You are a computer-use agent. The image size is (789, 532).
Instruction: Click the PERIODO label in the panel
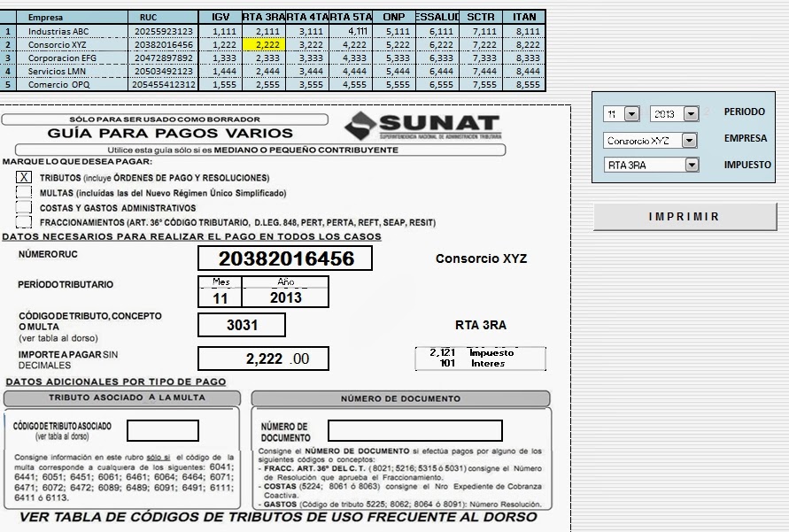pyautogui.click(x=744, y=112)
